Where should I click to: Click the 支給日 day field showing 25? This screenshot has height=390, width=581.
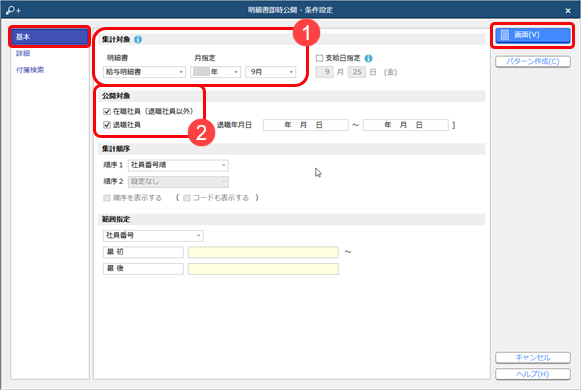(x=357, y=72)
